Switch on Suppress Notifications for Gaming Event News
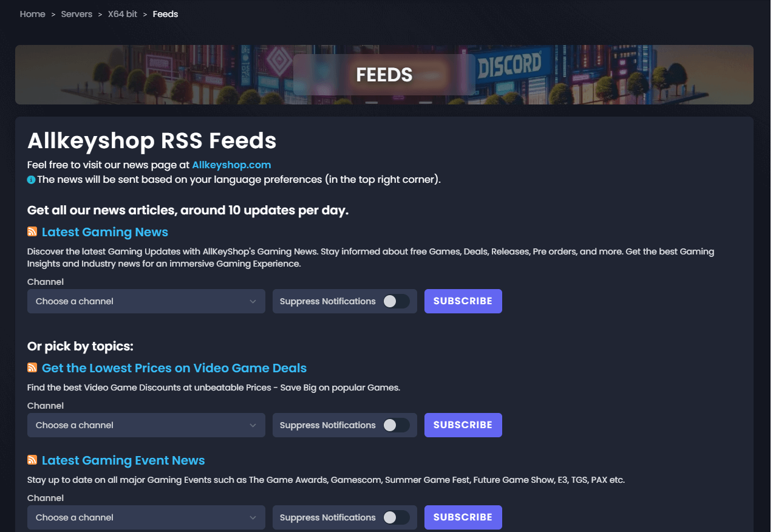This screenshot has height=532, width=773. coord(396,517)
